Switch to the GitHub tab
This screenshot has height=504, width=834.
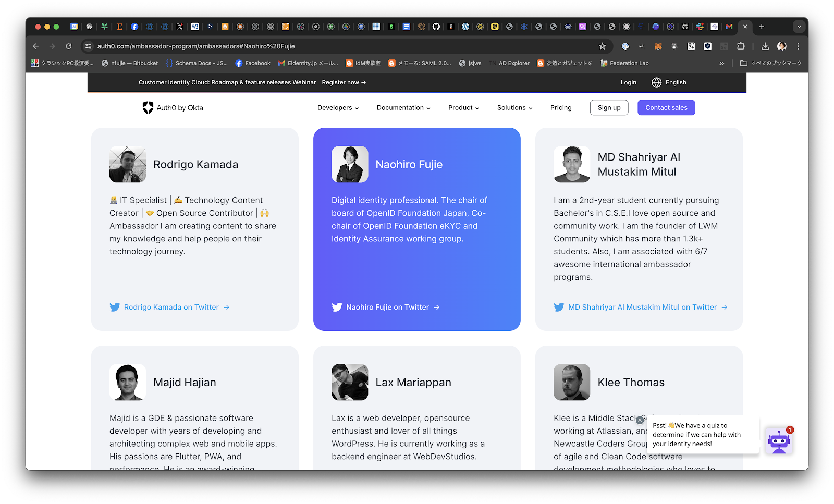coord(436,27)
